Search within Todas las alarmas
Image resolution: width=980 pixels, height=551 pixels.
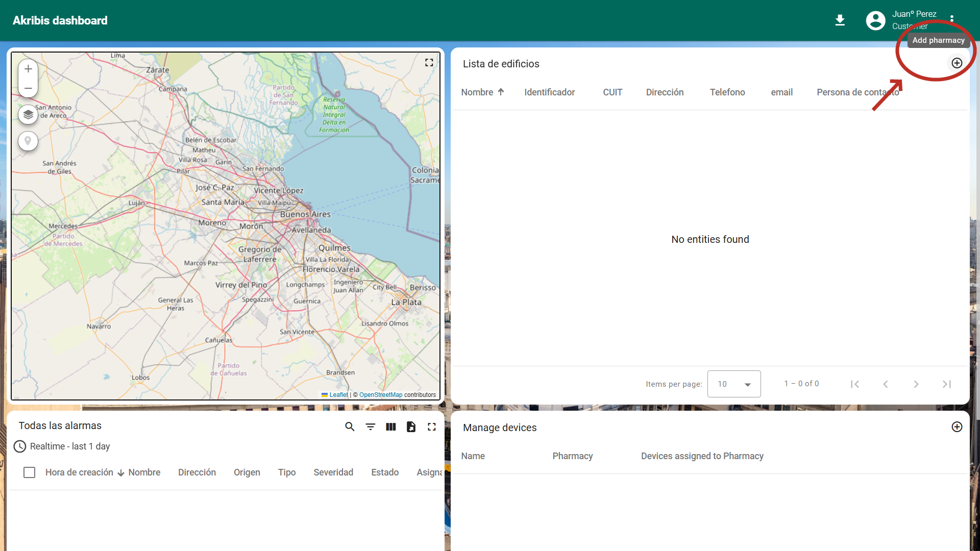(350, 427)
